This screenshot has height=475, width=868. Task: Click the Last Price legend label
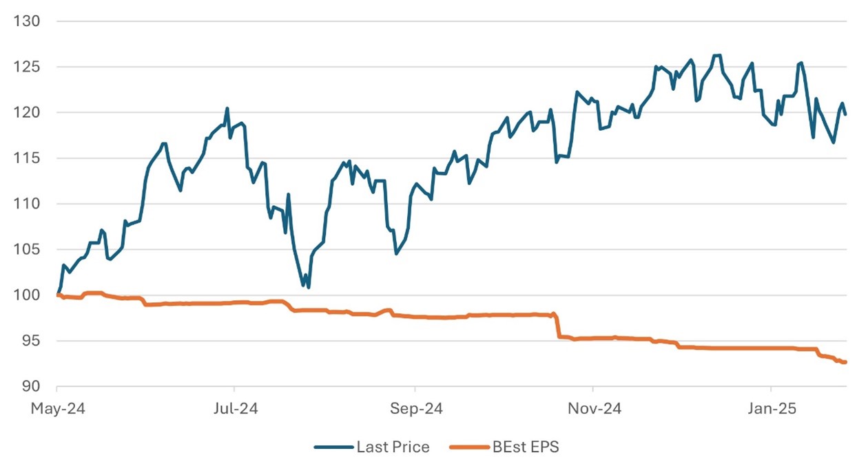[393, 447]
